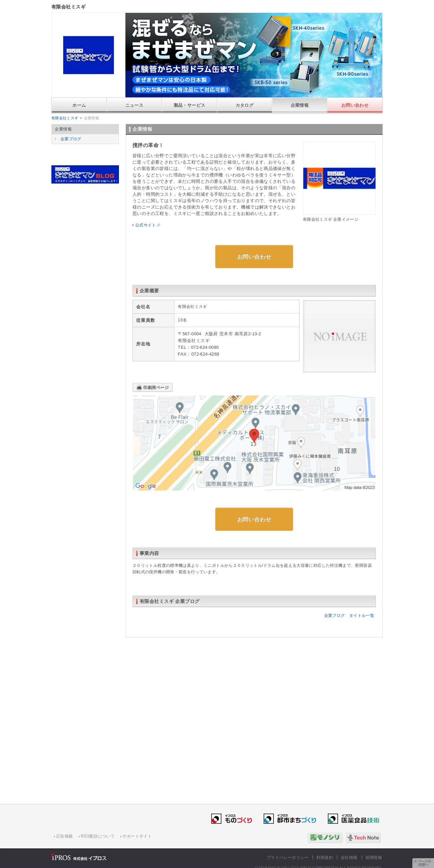Screen dimensions: 434x868
Task: Click the 10名 employee count cell
Action: pyautogui.click(x=237, y=320)
